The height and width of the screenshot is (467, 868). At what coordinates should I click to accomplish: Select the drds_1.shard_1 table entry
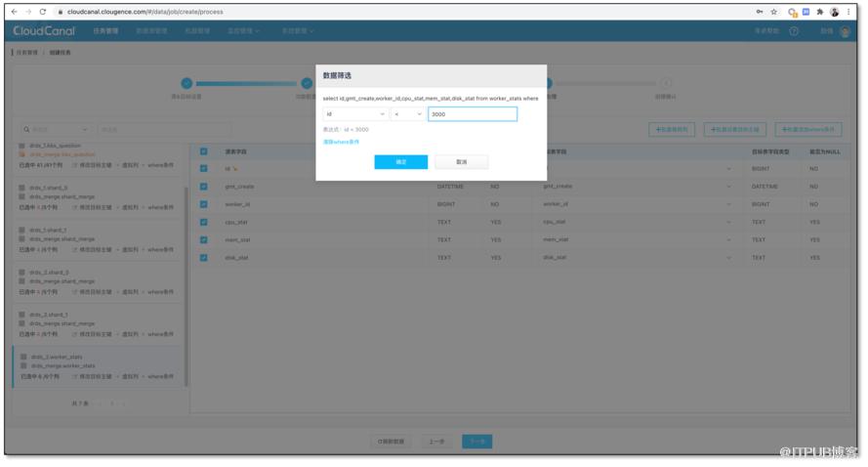tap(97, 240)
